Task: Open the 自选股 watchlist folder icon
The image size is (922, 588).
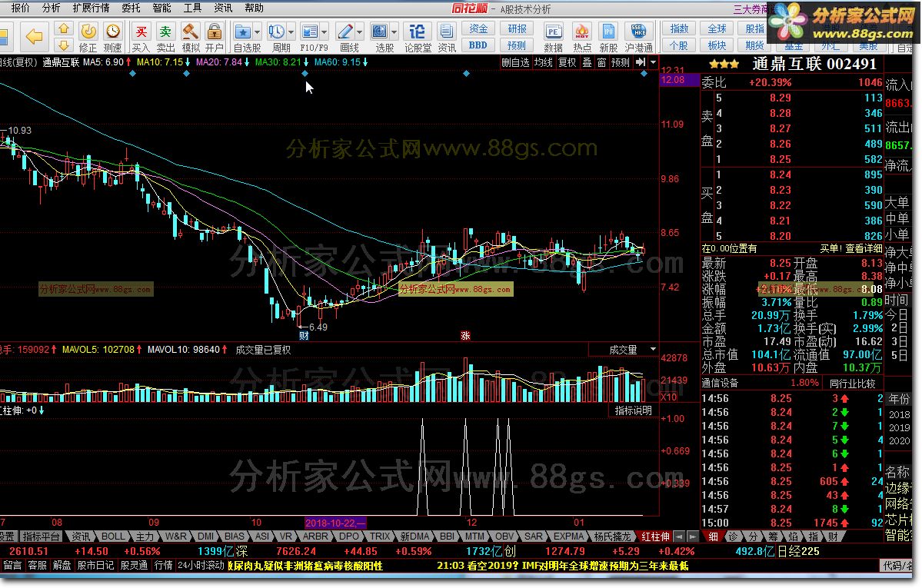Action: pos(242,32)
